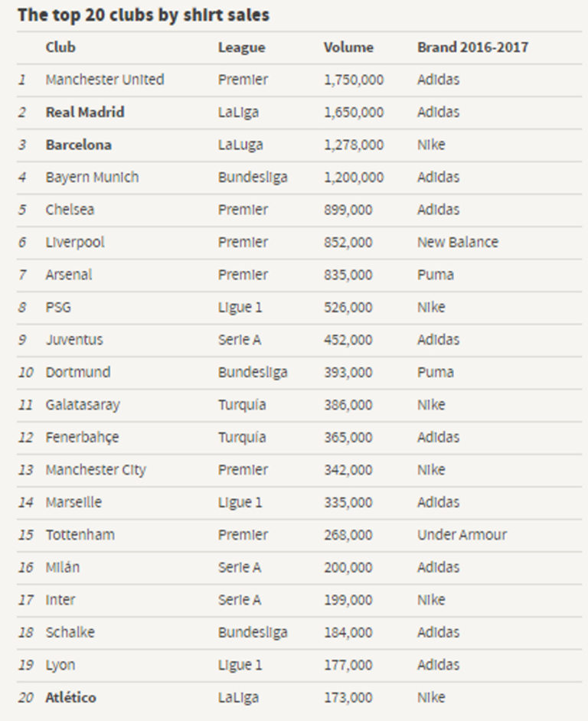The height and width of the screenshot is (721, 588).
Task: Open the Real Madrid entry
Action: tap(84, 113)
